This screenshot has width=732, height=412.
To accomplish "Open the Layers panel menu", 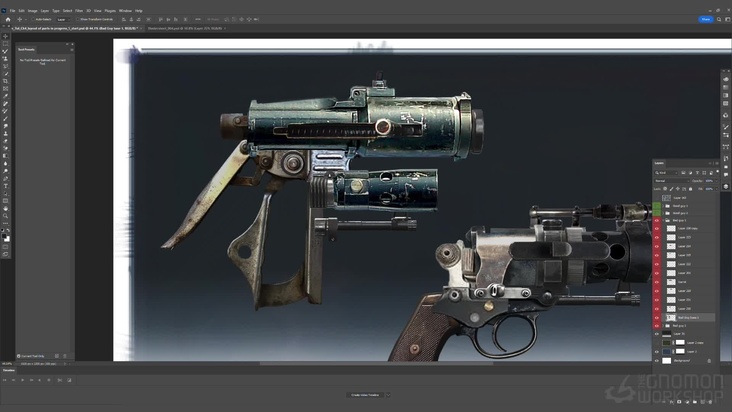I will click(717, 163).
